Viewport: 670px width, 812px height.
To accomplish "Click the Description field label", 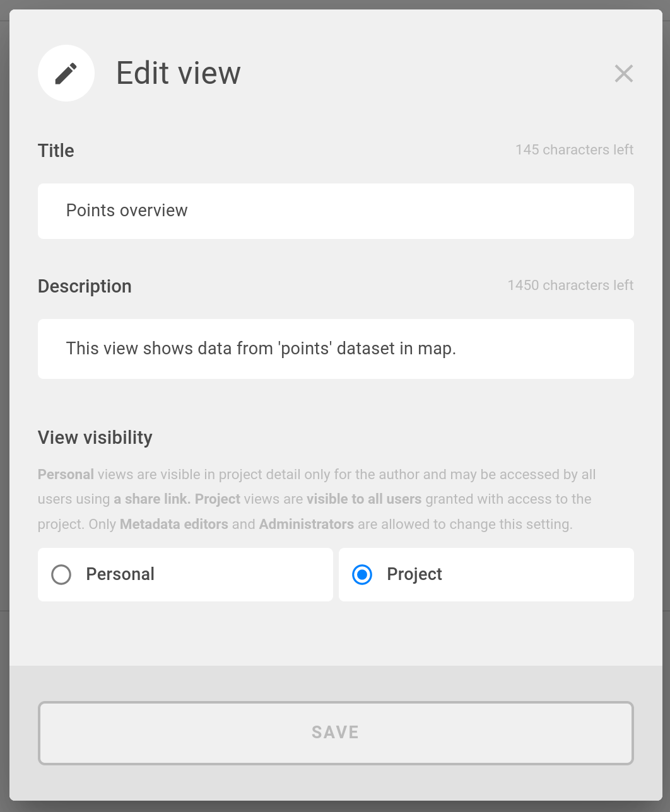I will coord(85,286).
